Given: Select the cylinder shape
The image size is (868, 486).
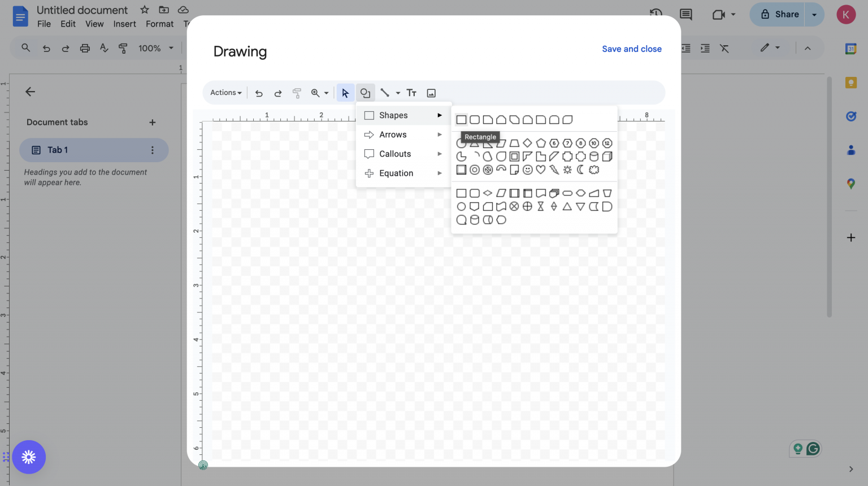Looking at the screenshot, I should coord(594,157).
